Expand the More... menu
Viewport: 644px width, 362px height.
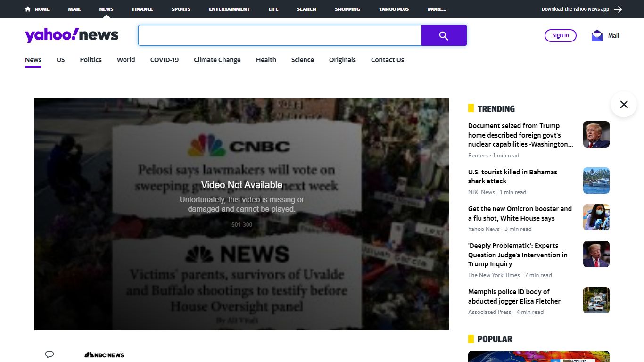click(x=437, y=9)
